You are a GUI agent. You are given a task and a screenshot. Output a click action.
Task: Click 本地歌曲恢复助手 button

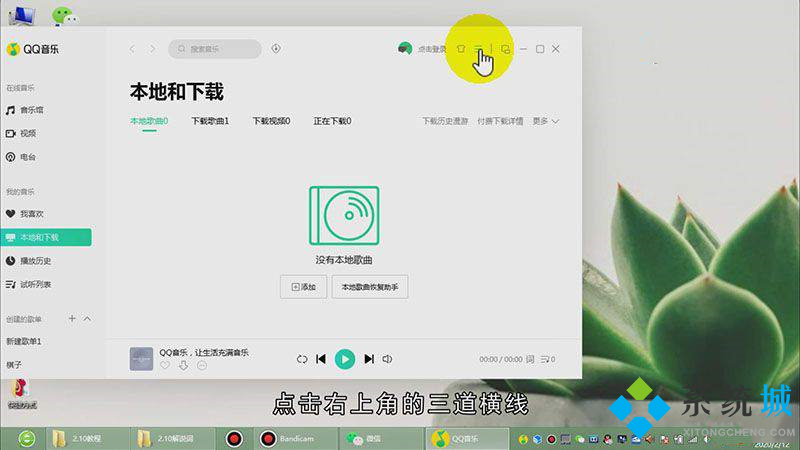click(370, 287)
